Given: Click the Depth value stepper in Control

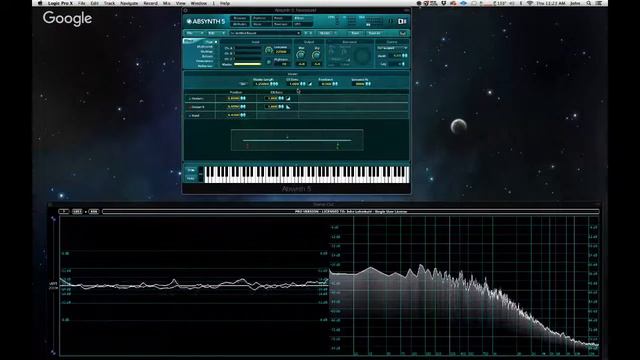Looking at the screenshot, I should (405, 56).
